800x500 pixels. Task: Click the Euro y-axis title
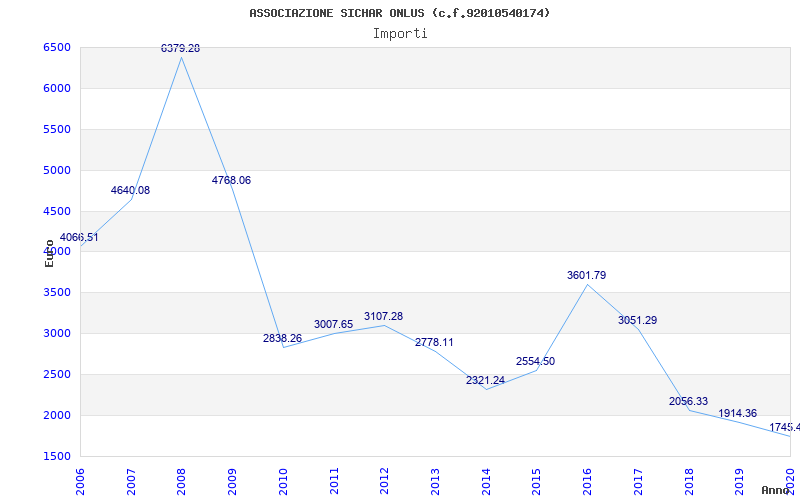(49, 253)
